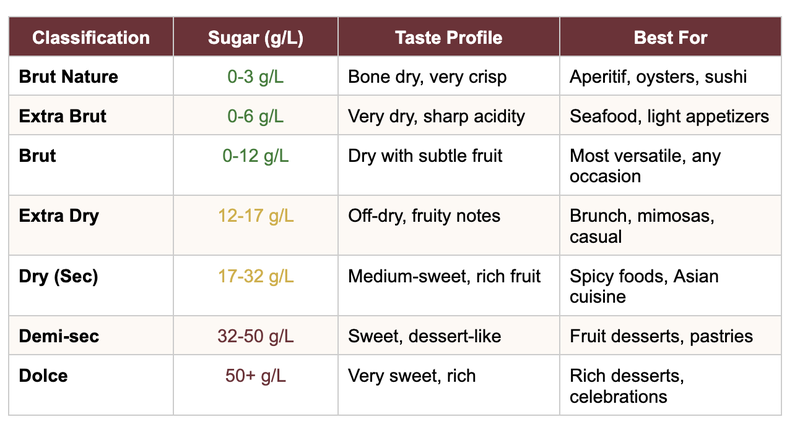Select the 32-50 g/L sugar cell
The image size is (800, 430).
(255, 336)
